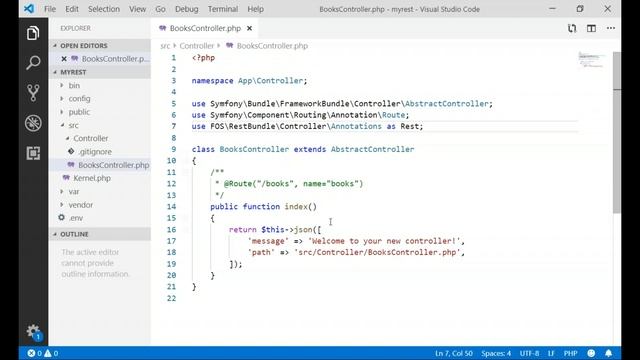Collapse the Outline section
This screenshot has height=360, width=640.
(x=100, y=234)
